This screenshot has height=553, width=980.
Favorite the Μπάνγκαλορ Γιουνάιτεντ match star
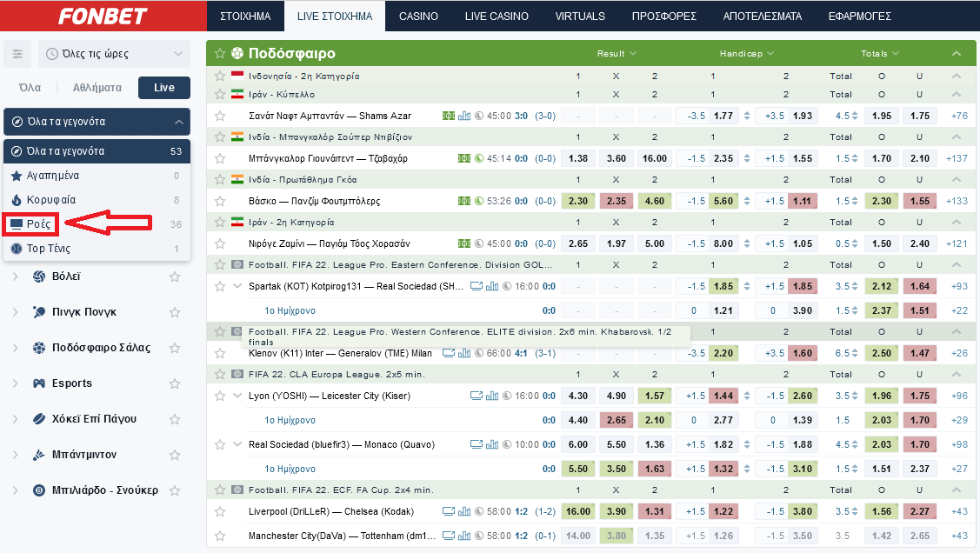coord(220,158)
